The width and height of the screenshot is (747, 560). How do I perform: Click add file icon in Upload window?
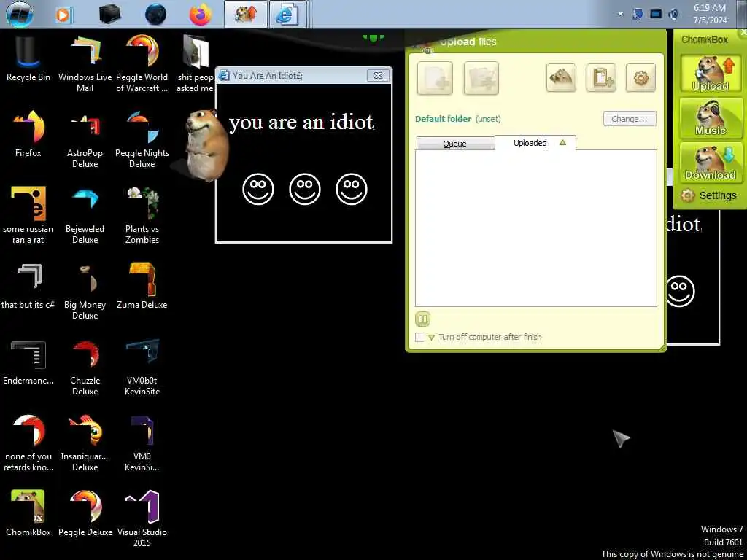click(435, 78)
